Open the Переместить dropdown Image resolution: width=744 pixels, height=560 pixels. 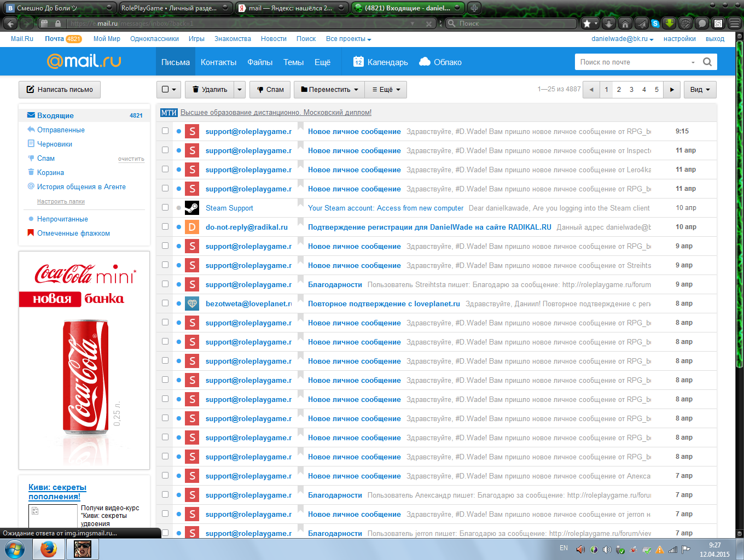coord(329,90)
